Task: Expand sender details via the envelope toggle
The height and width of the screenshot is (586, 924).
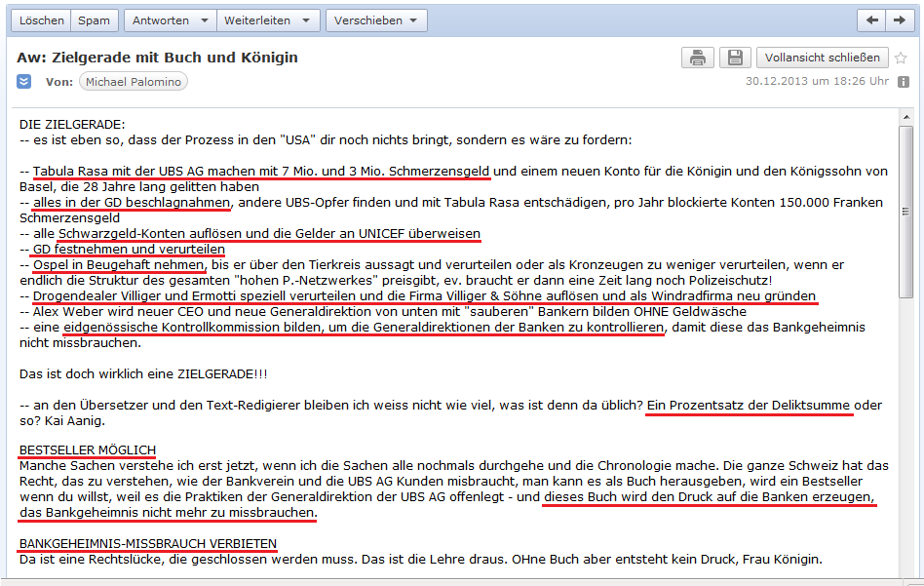Action: tap(21, 81)
